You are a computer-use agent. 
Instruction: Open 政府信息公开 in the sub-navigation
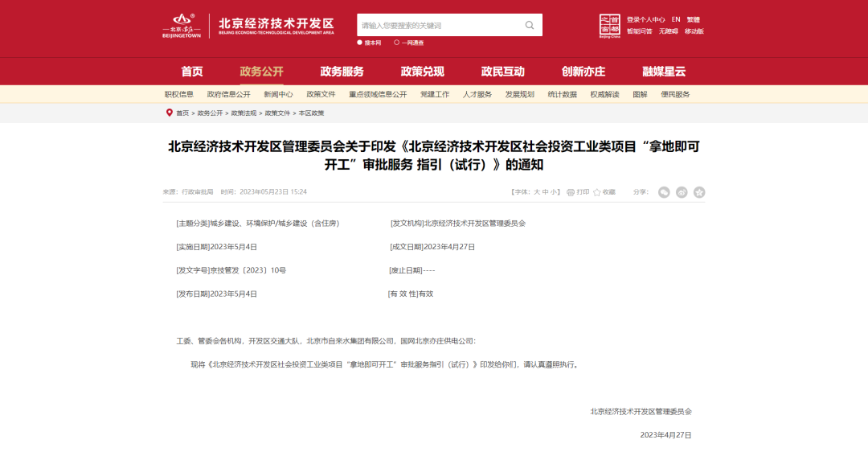pyautogui.click(x=228, y=94)
